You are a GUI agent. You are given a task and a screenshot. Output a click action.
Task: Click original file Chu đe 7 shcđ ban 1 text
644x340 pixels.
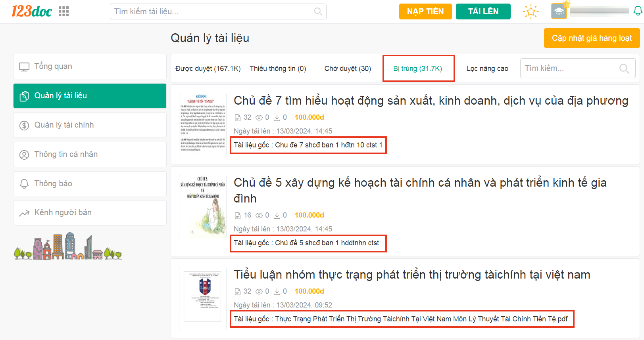(x=329, y=145)
